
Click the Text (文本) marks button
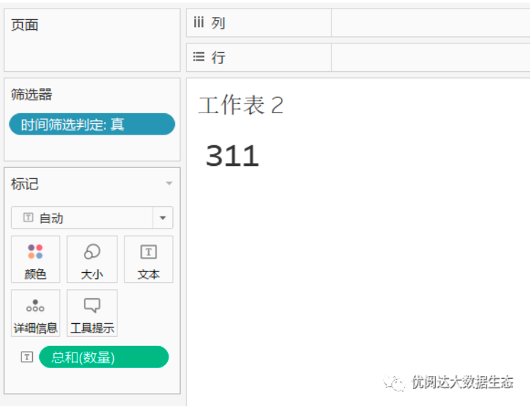point(149,260)
